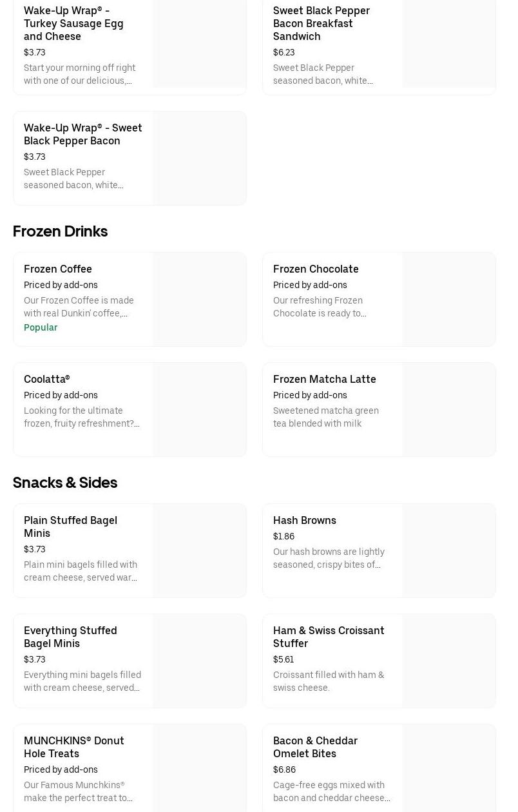The image size is (518, 812).
Task: Click the Hash Browns image placeholder
Action: [449, 550]
